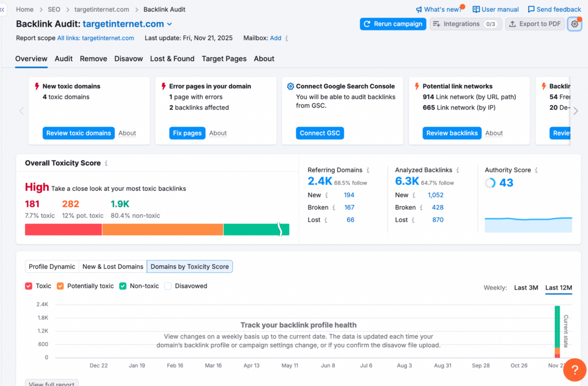Collapse the left sidebar double-chevron icon
The image size is (588, 386).
(x=2, y=9)
